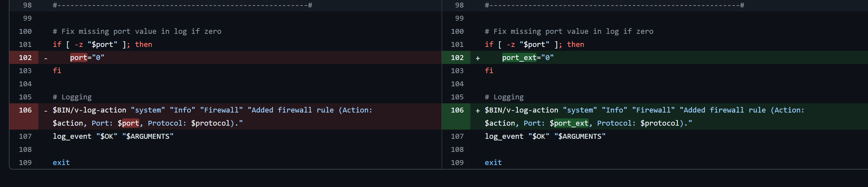
Task: Click line number 102 in the right diff pane
Action: (457, 58)
